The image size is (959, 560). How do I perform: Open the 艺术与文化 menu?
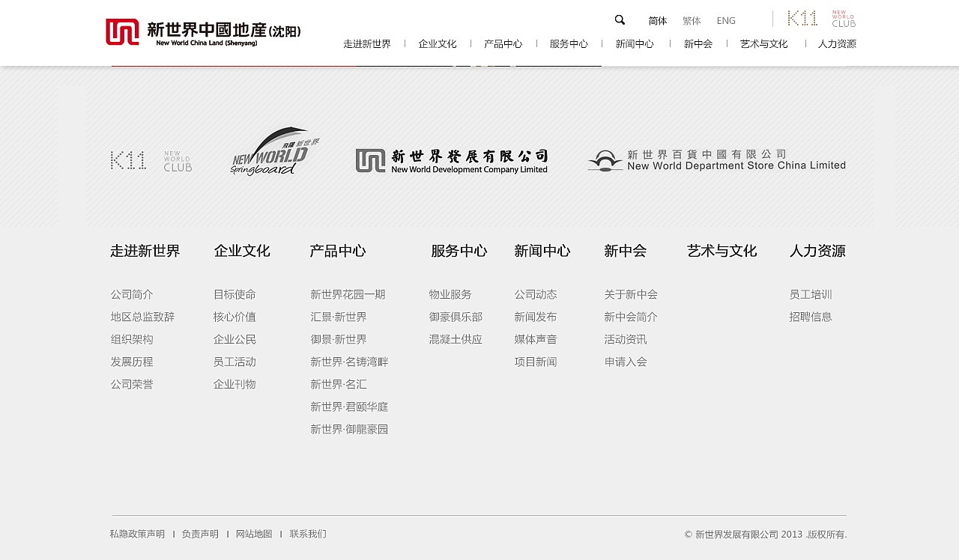(763, 43)
